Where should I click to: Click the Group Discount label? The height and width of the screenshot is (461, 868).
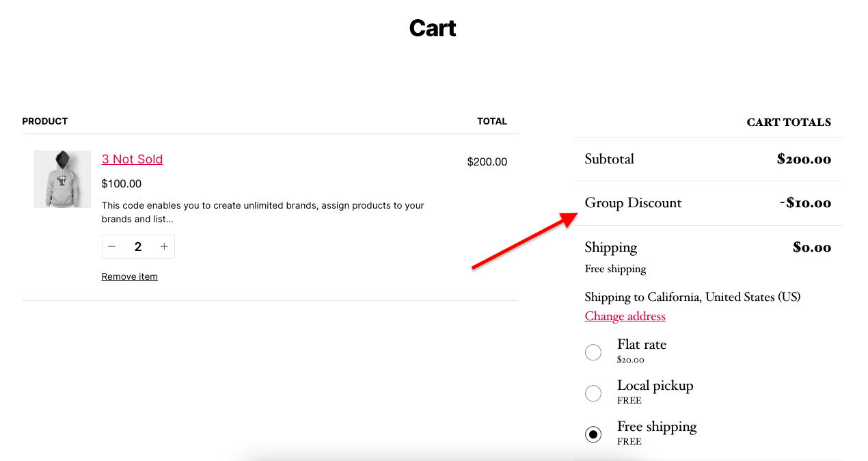(633, 203)
